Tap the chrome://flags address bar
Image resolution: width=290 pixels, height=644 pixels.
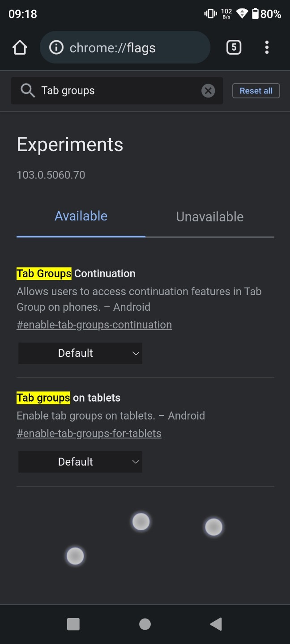point(125,47)
